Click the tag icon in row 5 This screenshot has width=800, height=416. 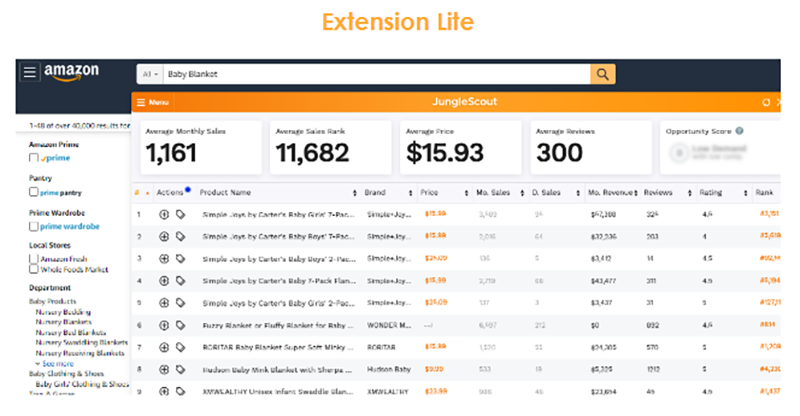coord(181,303)
